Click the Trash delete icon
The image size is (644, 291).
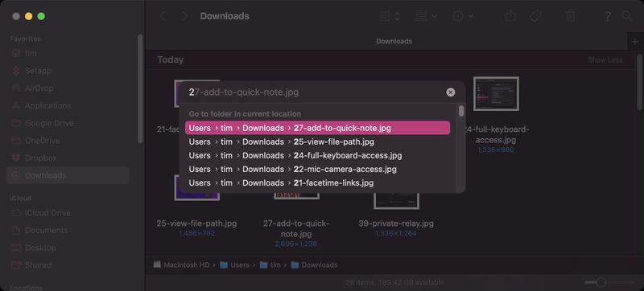pos(571,16)
